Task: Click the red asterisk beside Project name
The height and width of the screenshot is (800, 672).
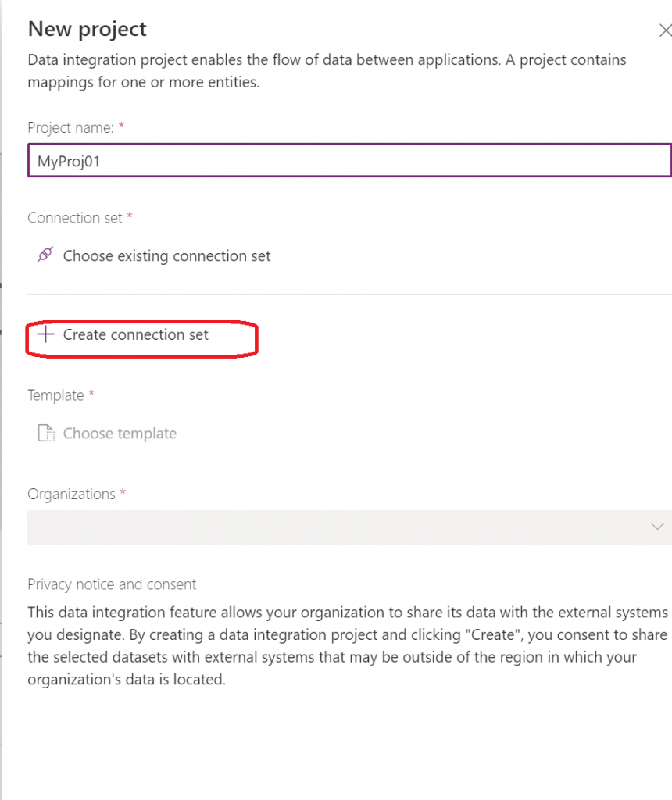Action: click(x=121, y=125)
